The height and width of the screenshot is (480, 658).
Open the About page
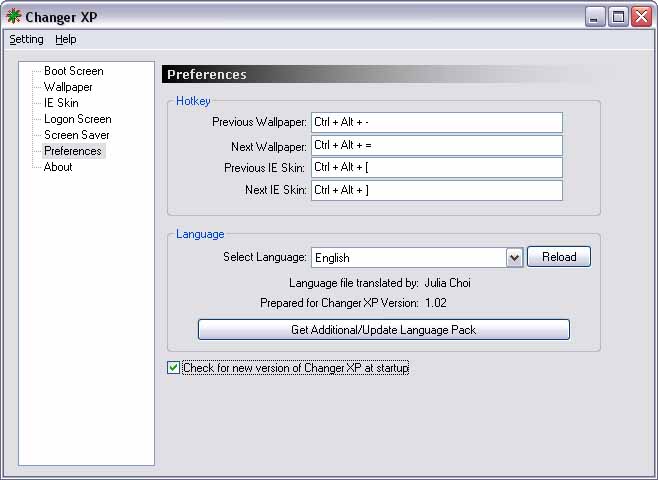(x=58, y=167)
